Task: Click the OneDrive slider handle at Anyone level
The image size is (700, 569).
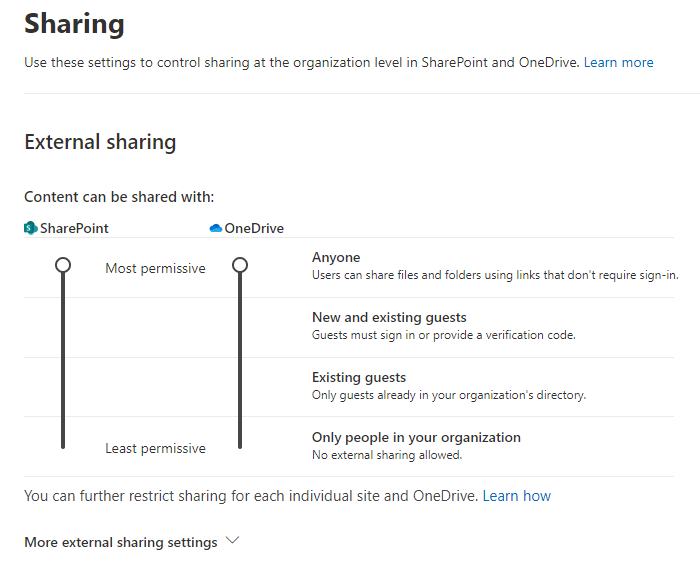Action: pyautogui.click(x=240, y=265)
